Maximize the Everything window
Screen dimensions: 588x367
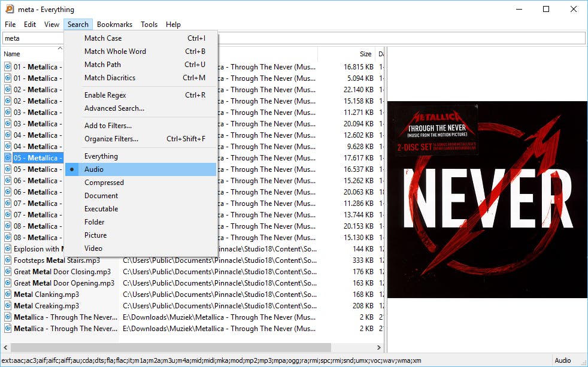click(546, 9)
